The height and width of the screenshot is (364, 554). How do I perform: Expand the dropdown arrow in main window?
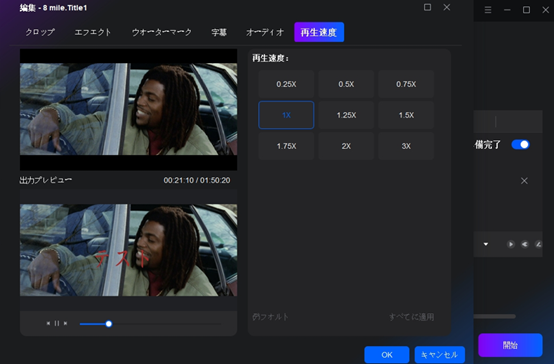click(x=486, y=244)
